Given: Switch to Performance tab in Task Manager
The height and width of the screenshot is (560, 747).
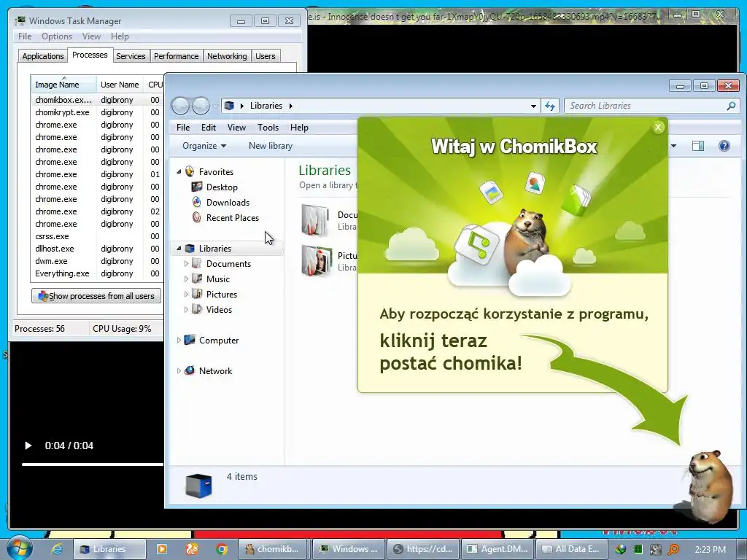Looking at the screenshot, I should (177, 56).
